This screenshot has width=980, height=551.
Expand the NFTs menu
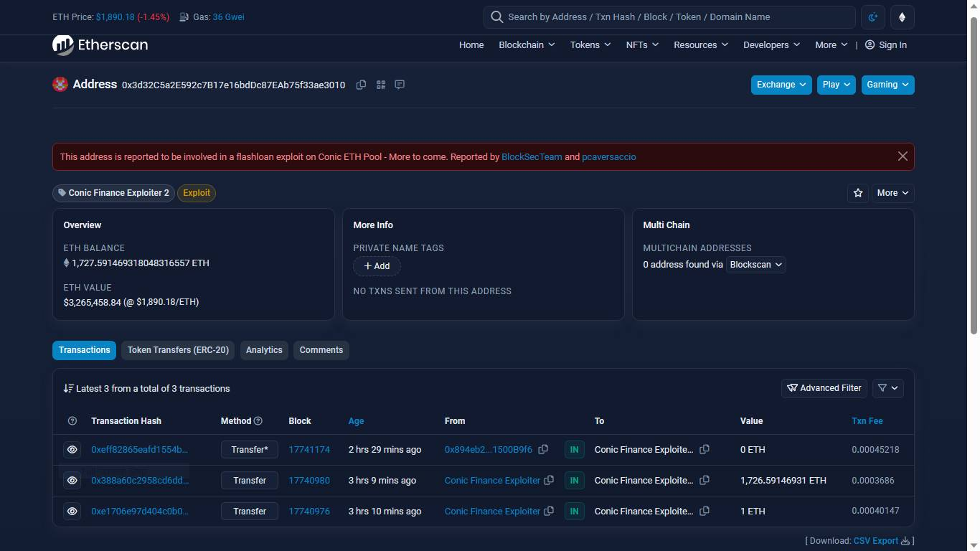[642, 45]
